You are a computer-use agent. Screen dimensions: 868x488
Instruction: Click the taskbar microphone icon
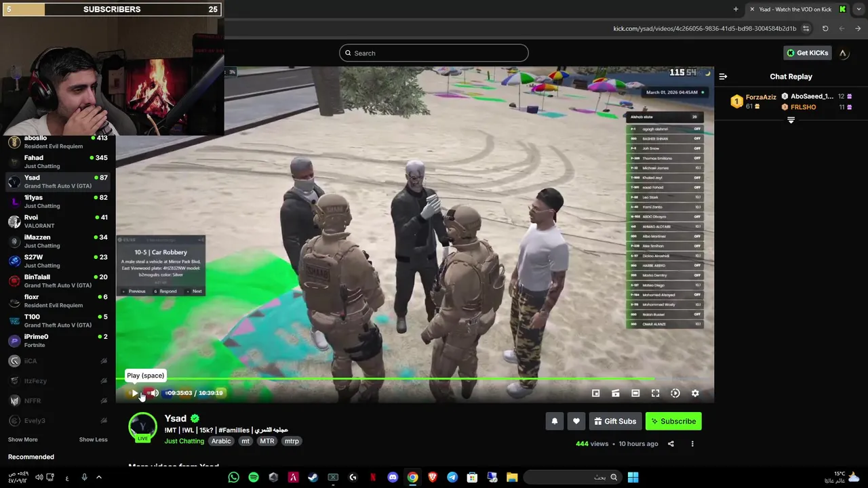pos(84,477)
